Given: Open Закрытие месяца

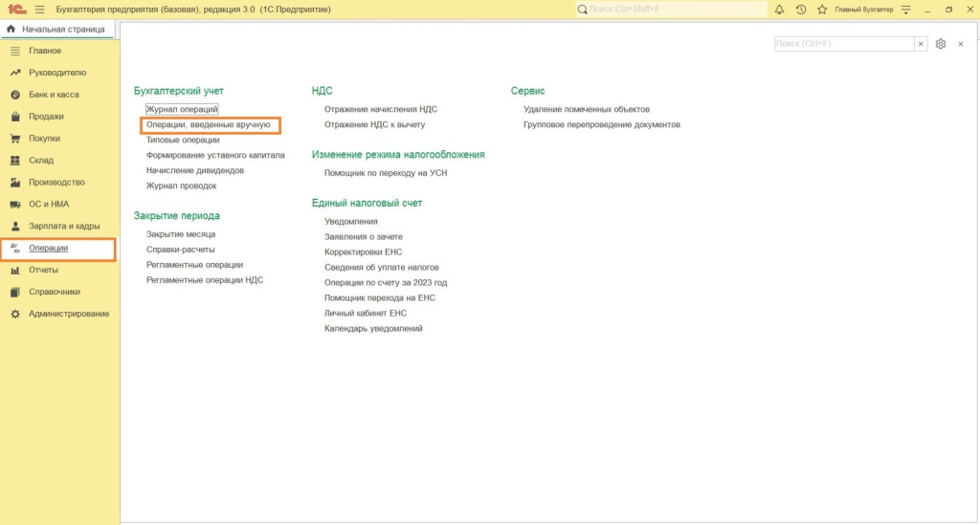Looking at the screenshot, I should 181,234.
